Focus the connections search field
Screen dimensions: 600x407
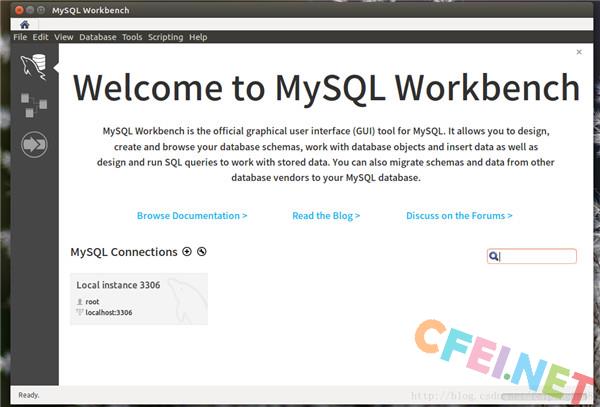click(532, 256)
